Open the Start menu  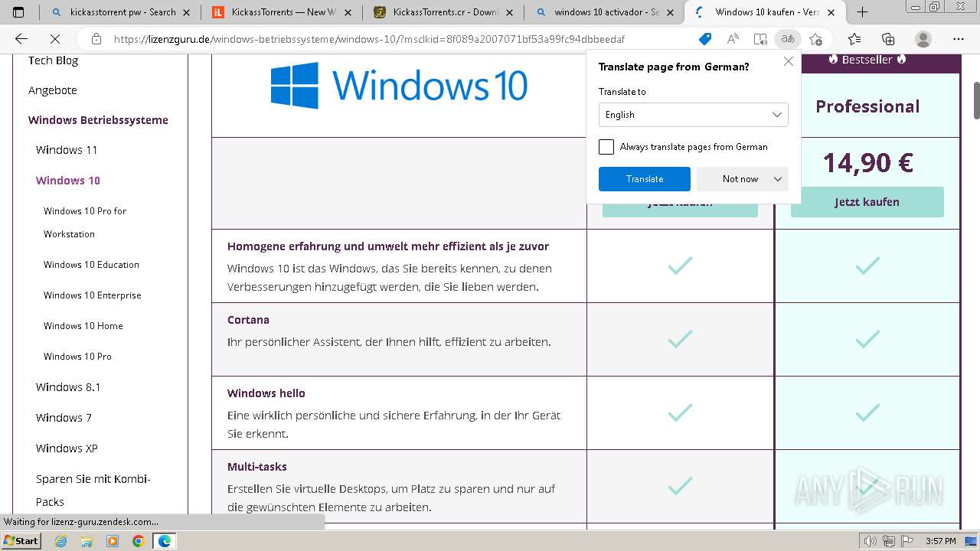tap(21, 541)
